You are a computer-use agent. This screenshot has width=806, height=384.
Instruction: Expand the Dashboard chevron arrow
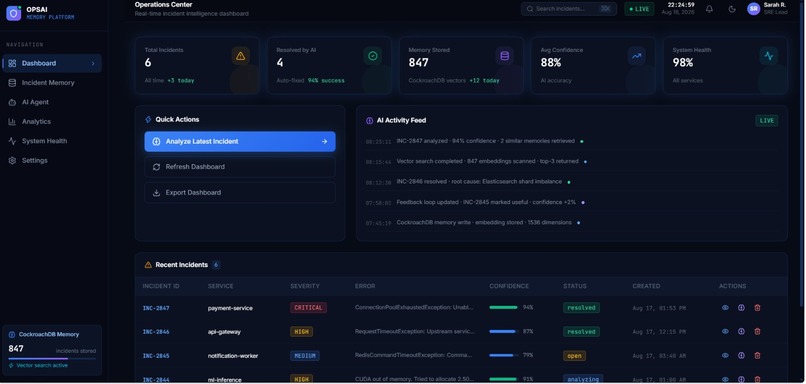tap(93, 63)
